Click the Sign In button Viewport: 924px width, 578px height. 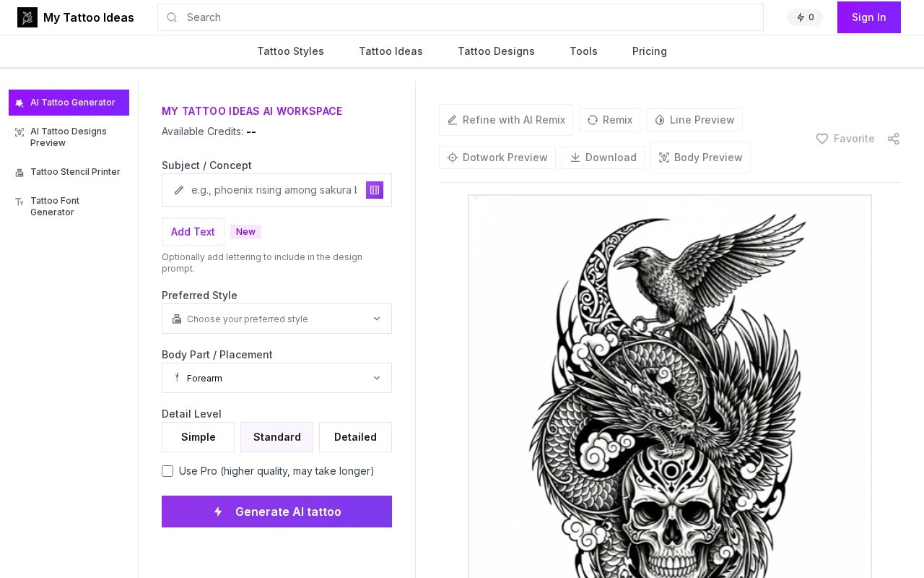point(869,17)
